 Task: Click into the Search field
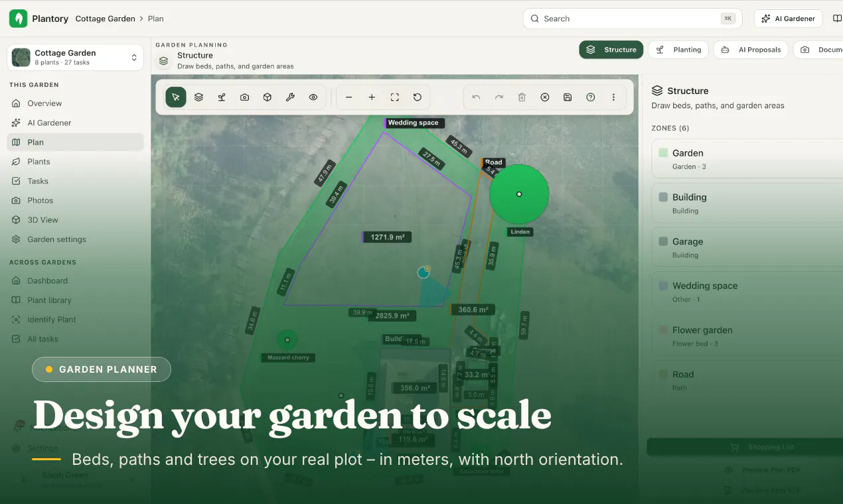(x=633, y=19)
